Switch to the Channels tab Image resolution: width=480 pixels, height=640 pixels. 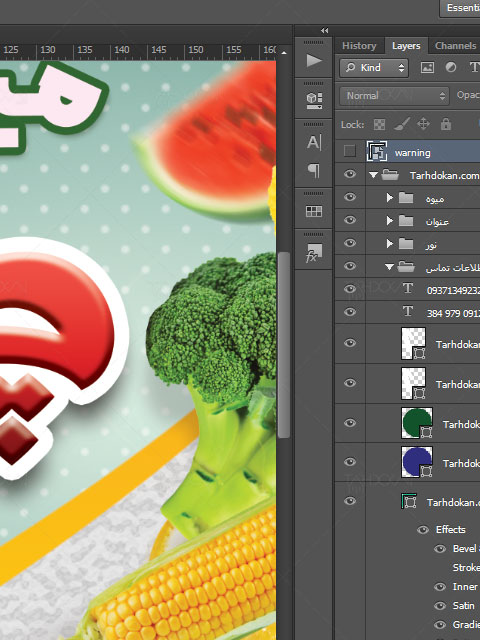point(456,46)
